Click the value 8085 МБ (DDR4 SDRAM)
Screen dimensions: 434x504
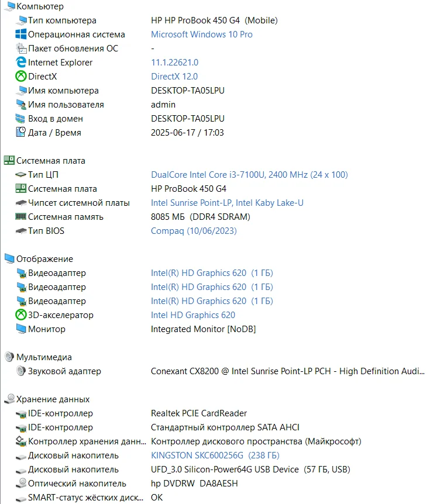200,217
